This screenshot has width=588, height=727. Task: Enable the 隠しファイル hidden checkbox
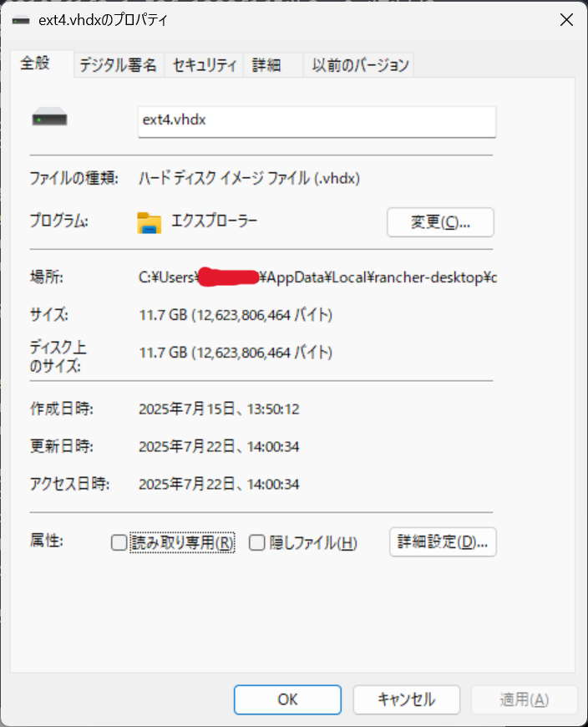[x=256, y=542]
